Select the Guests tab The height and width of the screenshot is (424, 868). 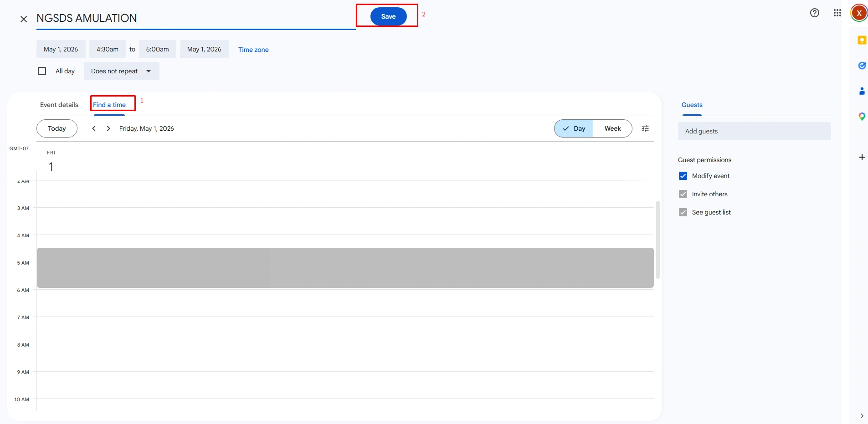tap(692, 105)
